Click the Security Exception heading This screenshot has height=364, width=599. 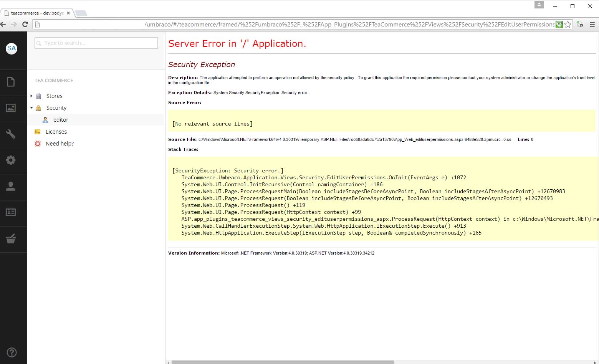pyautogui.click(x=202, y=65)
